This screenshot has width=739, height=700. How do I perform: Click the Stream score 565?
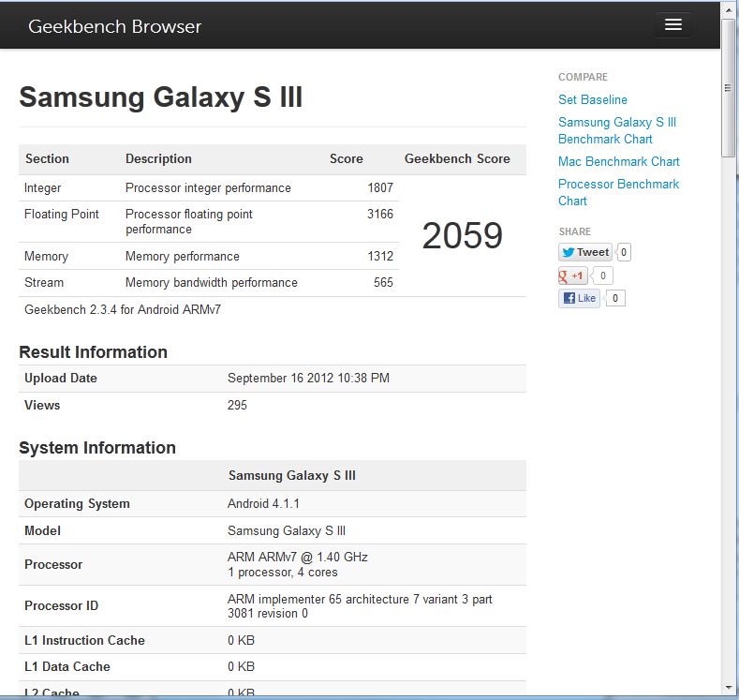click(x=383, y=282)
